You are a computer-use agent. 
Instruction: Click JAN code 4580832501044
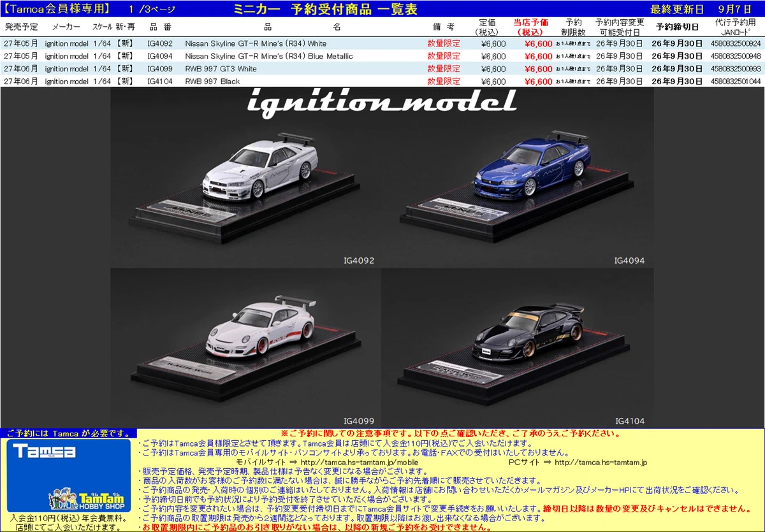pos(736,82)
